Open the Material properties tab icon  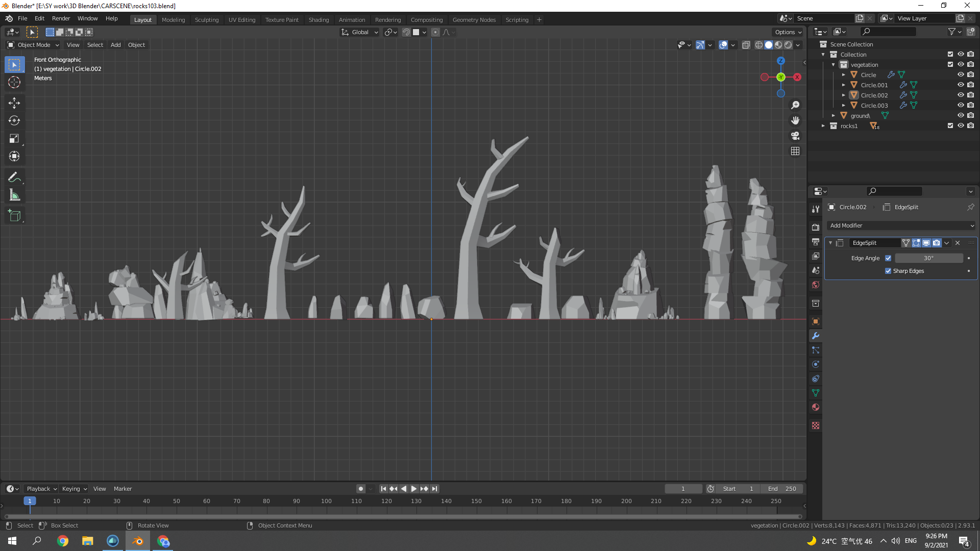click(x=816, y=407)
